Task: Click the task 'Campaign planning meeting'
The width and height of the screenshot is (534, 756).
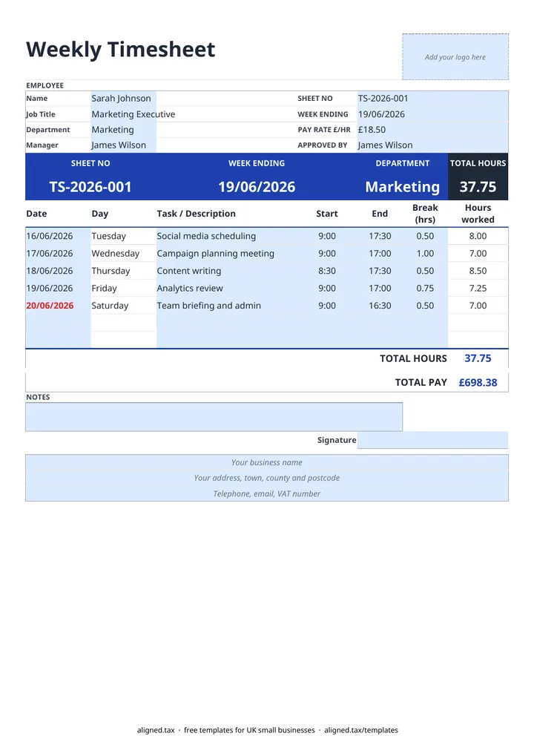Action: 215,254
